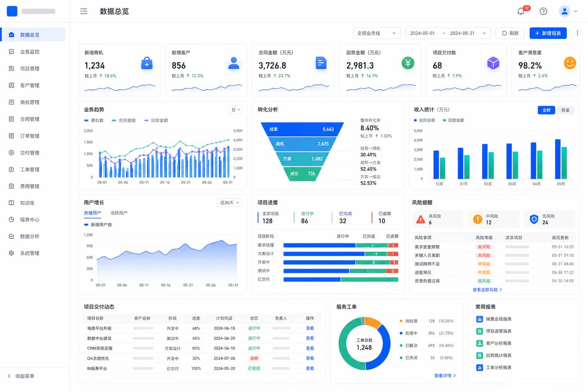
Task: Click the 低风险 blue shield icon
Action: click(x=534, y=219)
